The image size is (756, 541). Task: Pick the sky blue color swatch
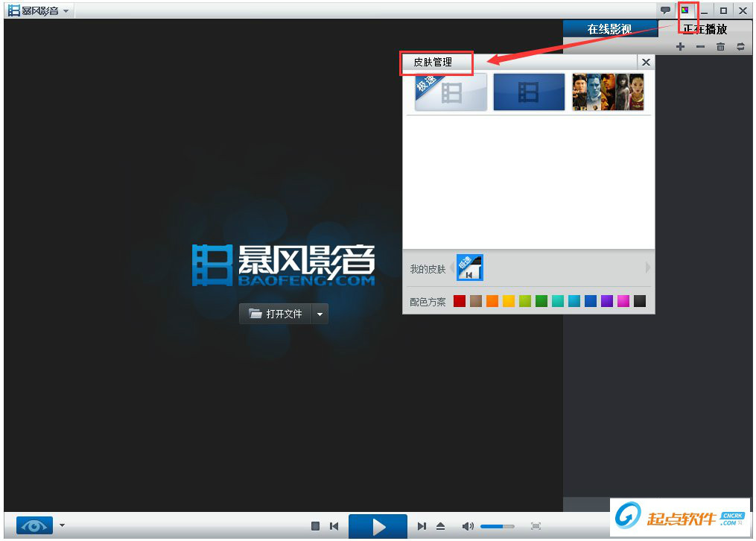pyautogui.click(x=574, y=301)
